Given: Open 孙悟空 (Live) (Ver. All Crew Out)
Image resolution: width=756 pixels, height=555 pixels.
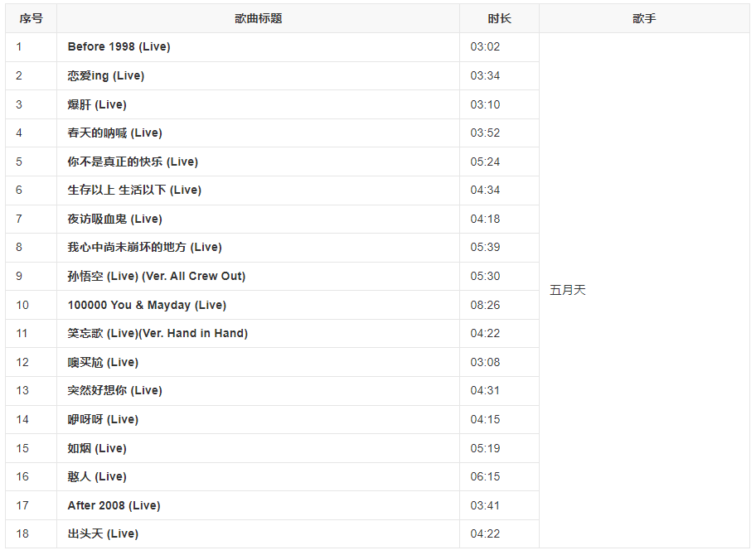Looking at the screenshot, I should tap(156, 276).
